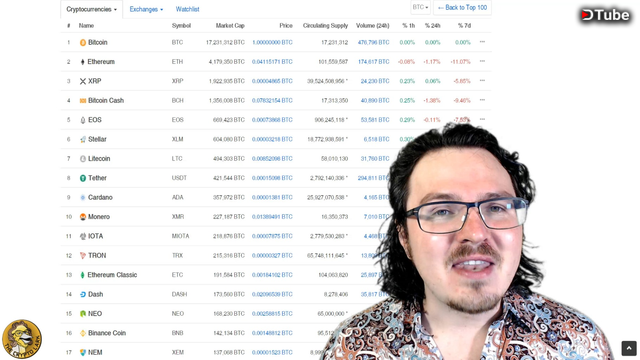Click the NEO coin icon

[83, 314]
